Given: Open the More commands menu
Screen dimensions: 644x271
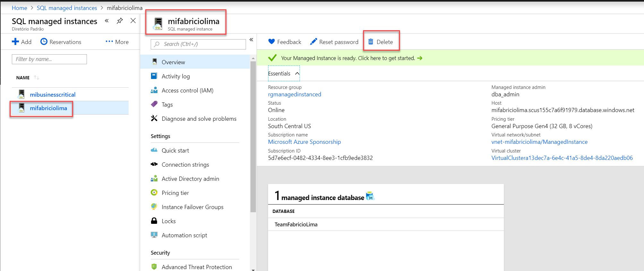Looking at the screenshot, I should coord(117,42).
